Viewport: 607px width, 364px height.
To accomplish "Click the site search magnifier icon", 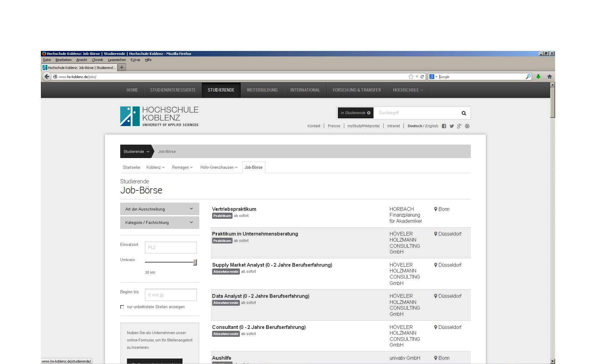I will pos(464,113).
